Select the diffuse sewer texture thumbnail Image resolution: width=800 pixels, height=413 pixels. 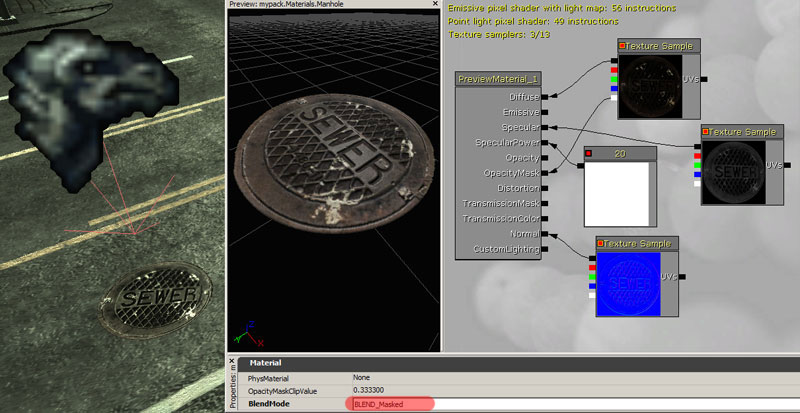(x=650, y=86)
